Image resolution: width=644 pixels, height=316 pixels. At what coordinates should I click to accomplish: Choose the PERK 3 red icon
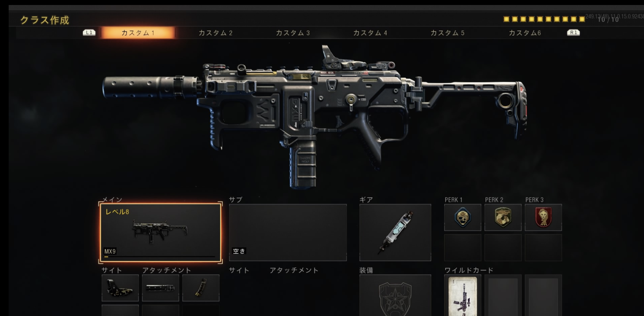(x=543, y=218)
